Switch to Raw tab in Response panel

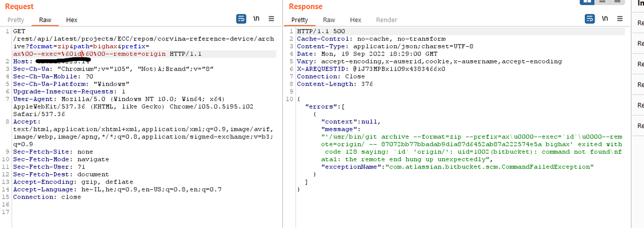point(329,20)
